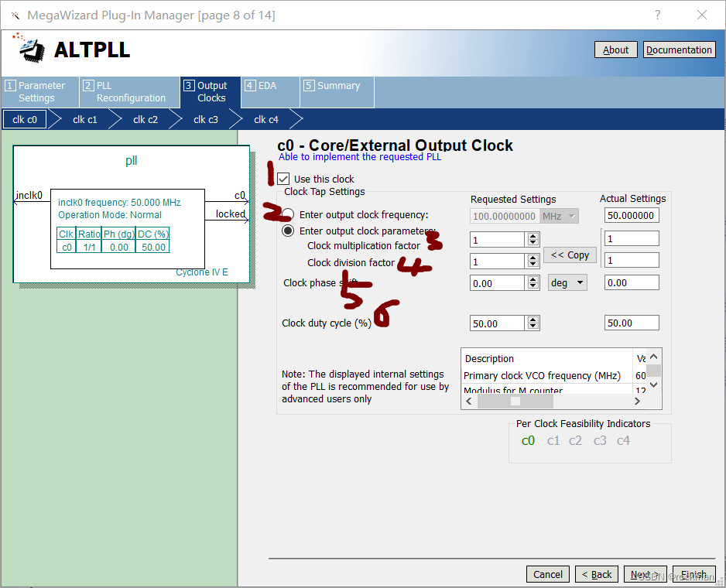
Task: Click the actual output frequency 50.000000 field
Action: click(x=632, y=215)
